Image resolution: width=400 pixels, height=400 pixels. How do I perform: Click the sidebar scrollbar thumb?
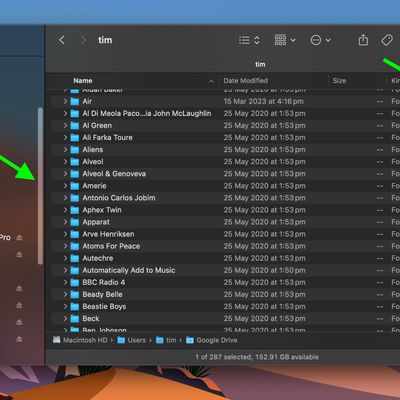click(40, 186)
